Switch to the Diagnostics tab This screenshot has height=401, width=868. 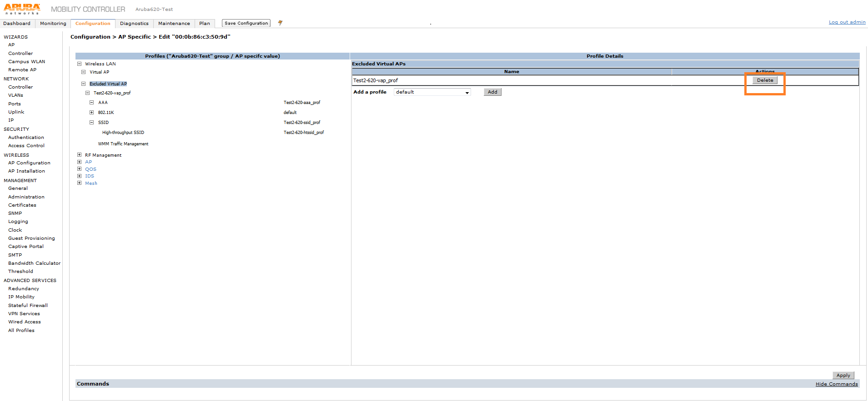click(134, 24)
